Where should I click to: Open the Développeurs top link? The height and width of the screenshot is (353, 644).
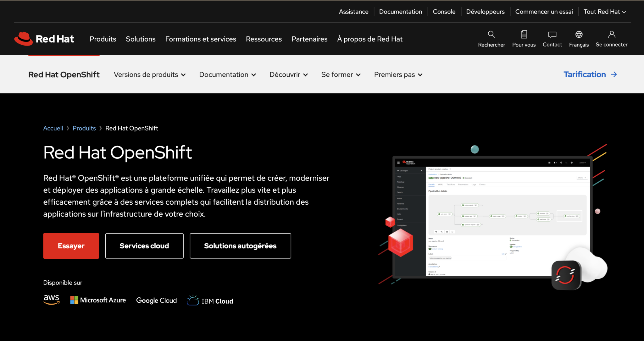[x=485, y=12]
